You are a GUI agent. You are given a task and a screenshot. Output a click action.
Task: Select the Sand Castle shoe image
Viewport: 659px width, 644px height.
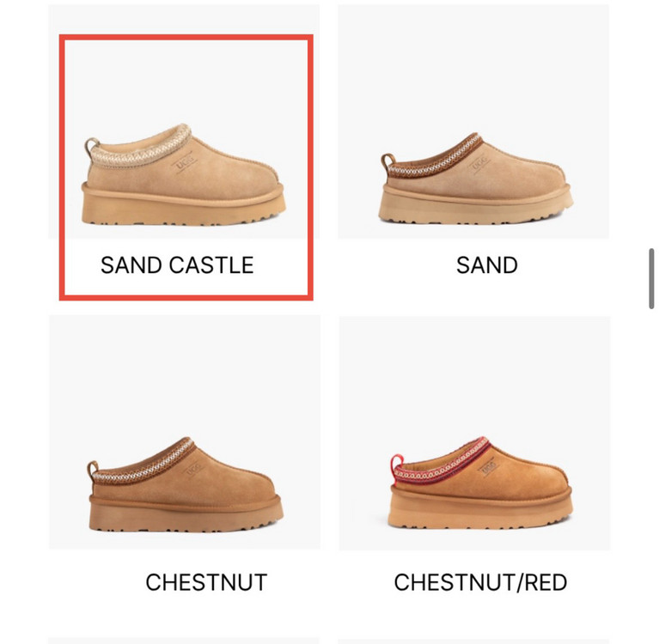click(x=184, y=174)
